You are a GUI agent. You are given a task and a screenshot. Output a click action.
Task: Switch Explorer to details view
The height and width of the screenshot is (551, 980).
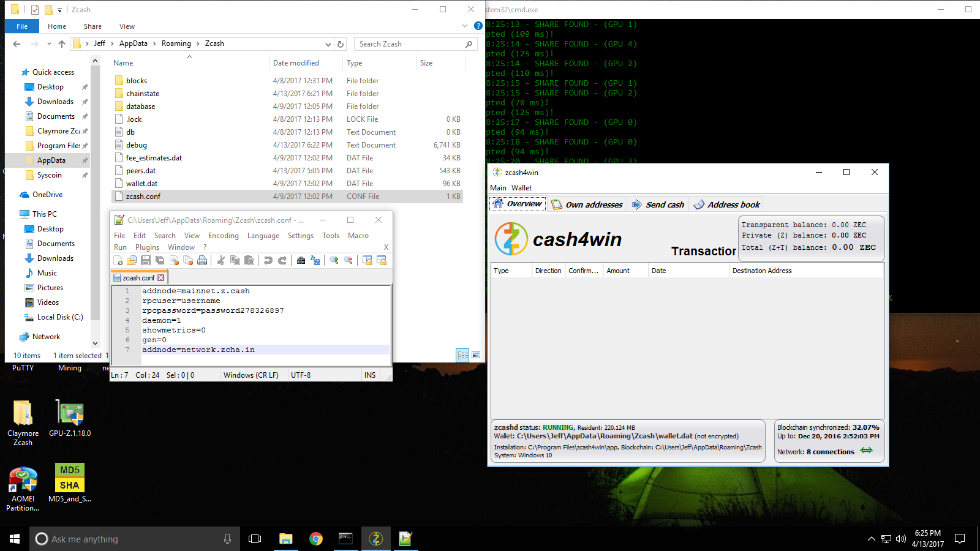tap(462, 355)
